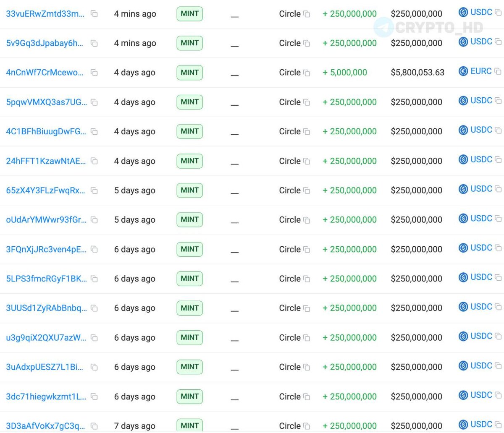Copy USDC token address in 65zX4Y3FLzFwqRx row
504x433 pixels.
click(498, 189)
